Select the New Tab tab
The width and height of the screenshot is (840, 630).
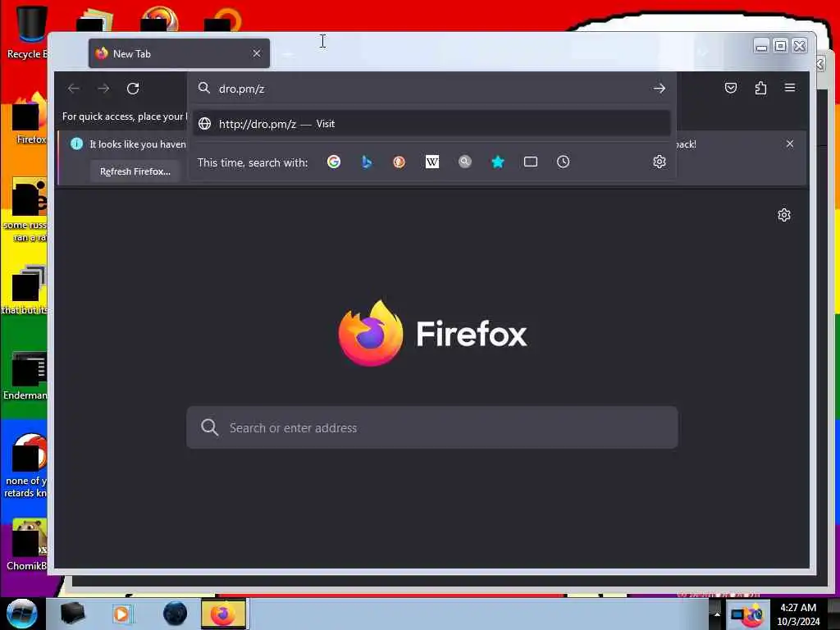tap(179, 53)
